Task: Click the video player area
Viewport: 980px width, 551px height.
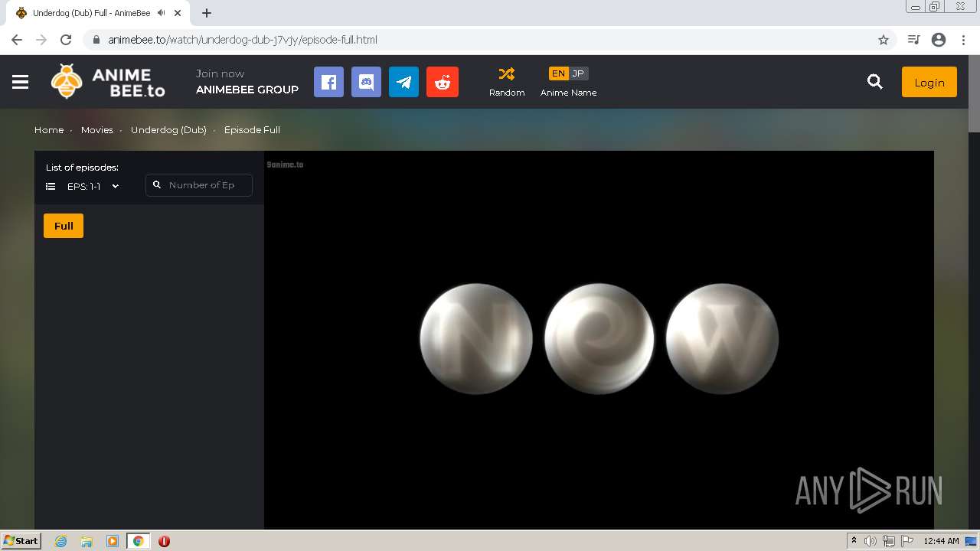Action: pyautogui.click(x=599, y=339)
